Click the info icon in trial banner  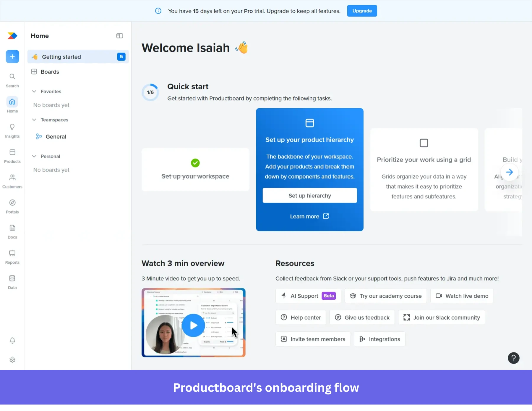tap(158, 11)
